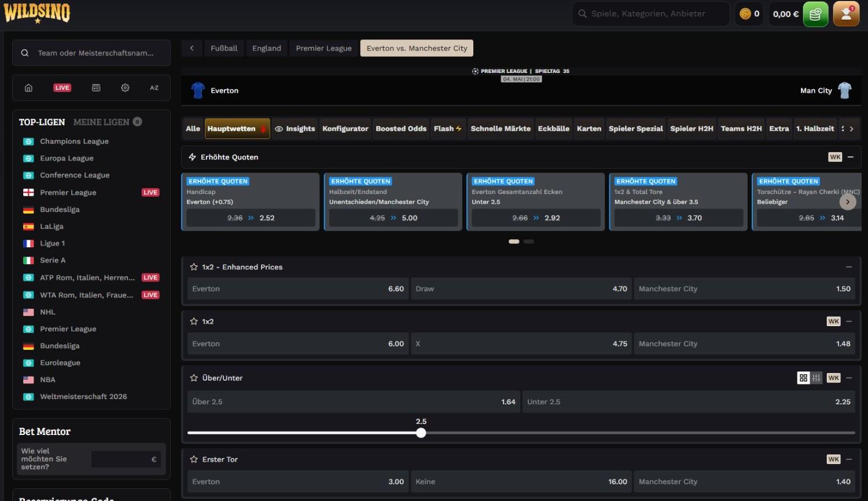Toggle WK on the Über/Unter market
Viewport: 868px width, 501px height.
pos(833,378)
